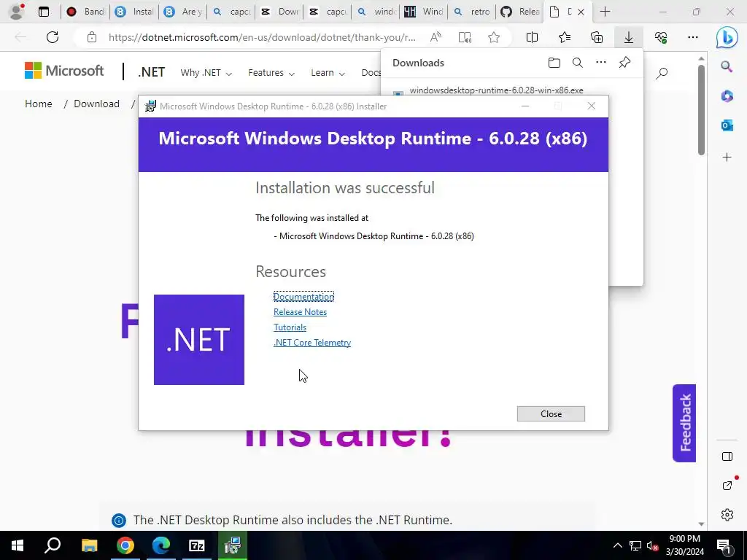Toggle the Downloads toolbar button

(629, 37)
